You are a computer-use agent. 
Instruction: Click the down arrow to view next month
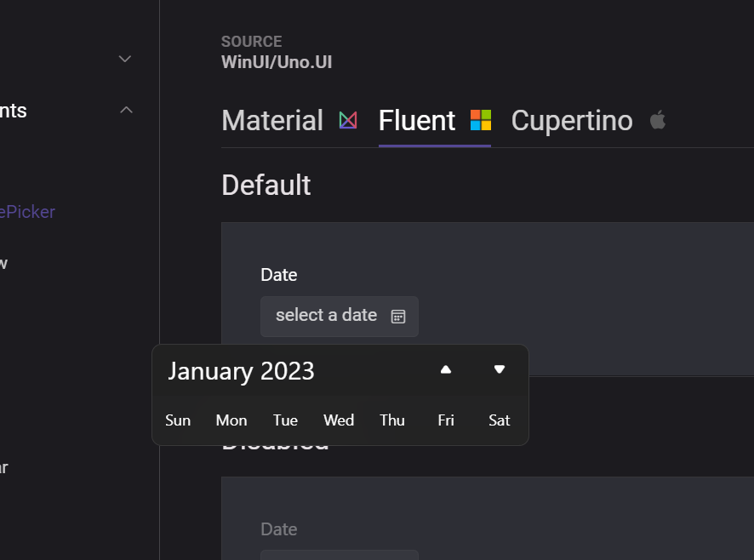coord(499,369)
